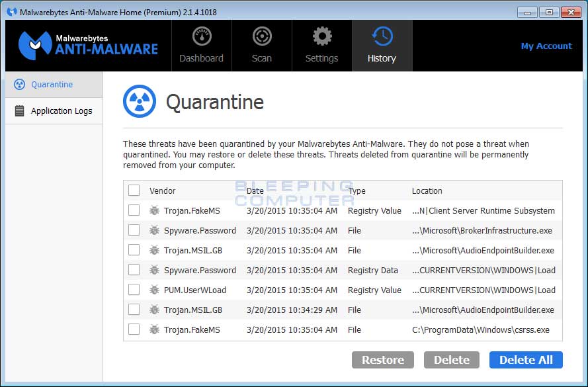Tick checkbox for Spyware.Password BrokerInfrastructure.exe
The image size is (588, 387).
click(x=134, y=230)
